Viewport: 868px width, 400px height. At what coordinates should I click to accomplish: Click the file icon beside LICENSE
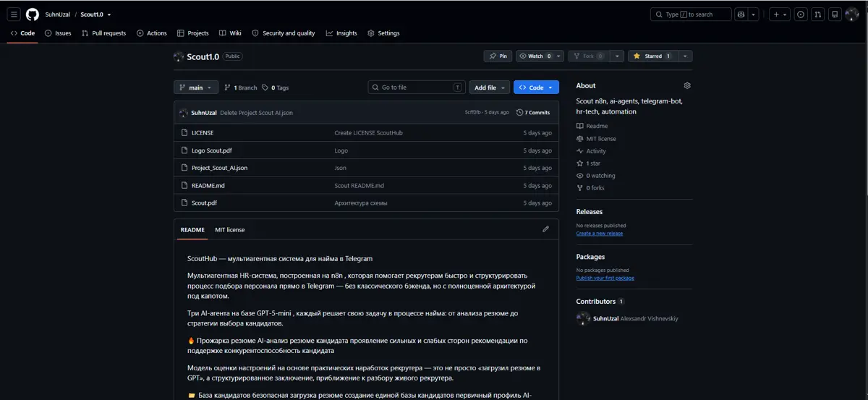click(184, 133)
